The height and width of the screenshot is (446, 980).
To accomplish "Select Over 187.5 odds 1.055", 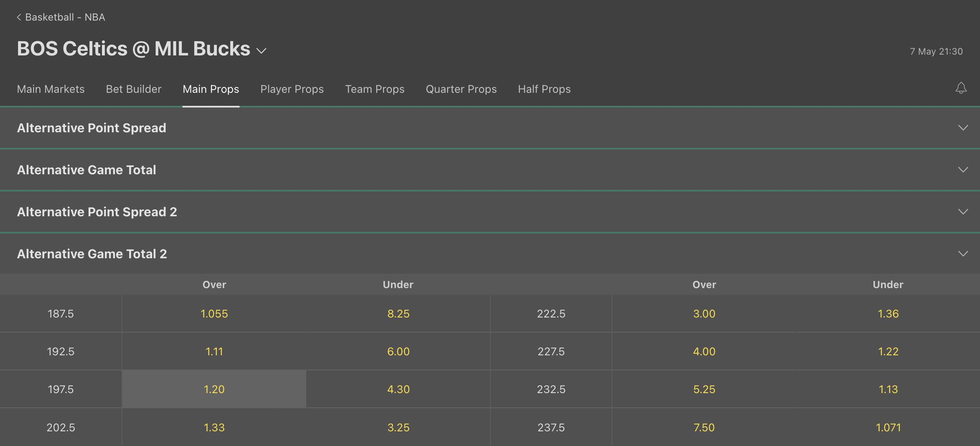I will (x=214, y=314).
